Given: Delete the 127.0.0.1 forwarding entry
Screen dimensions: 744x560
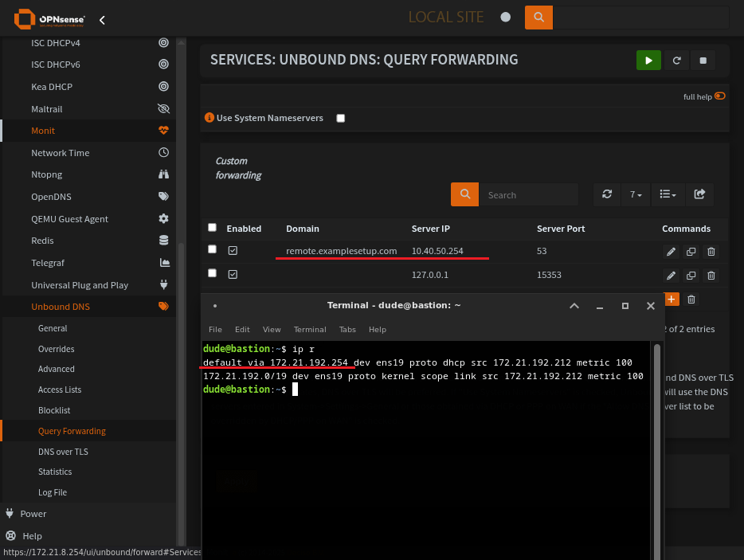Looking at the screenshot, I should (711, 276).
